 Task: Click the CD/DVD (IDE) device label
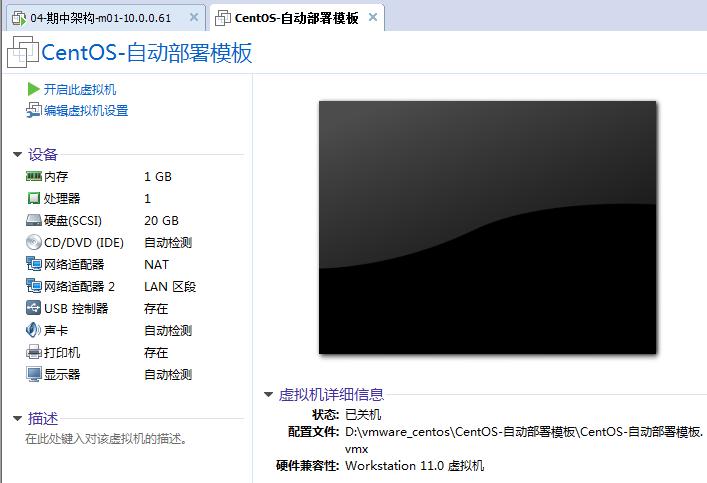84,243
